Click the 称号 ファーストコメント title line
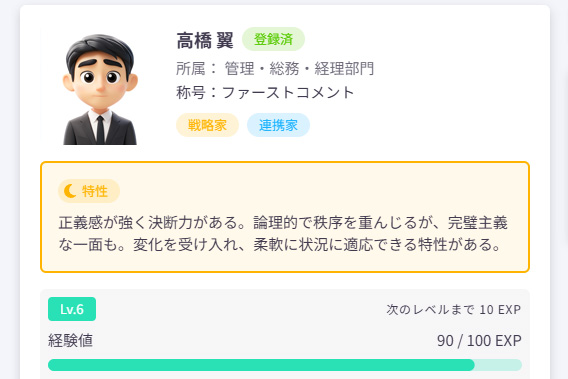568x379 pixels. click(x=265, y=93)
